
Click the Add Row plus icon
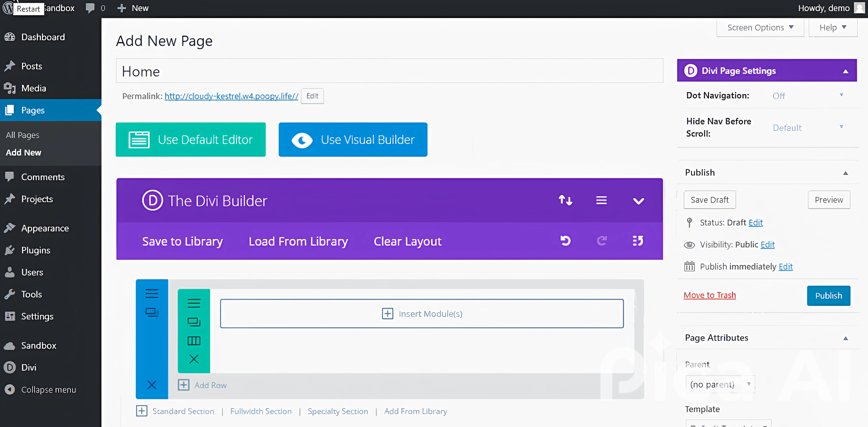183,385
